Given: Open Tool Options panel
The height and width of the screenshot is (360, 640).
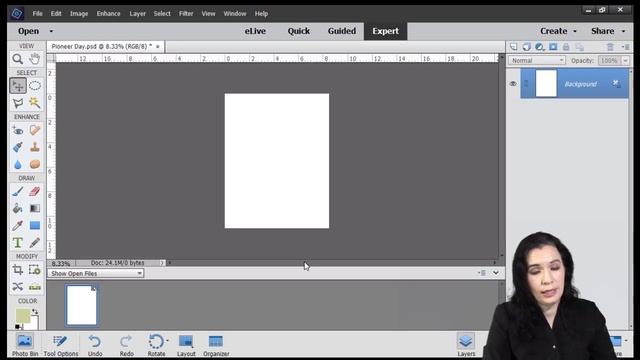Looking at the screenshot, I should click(60, 345).
